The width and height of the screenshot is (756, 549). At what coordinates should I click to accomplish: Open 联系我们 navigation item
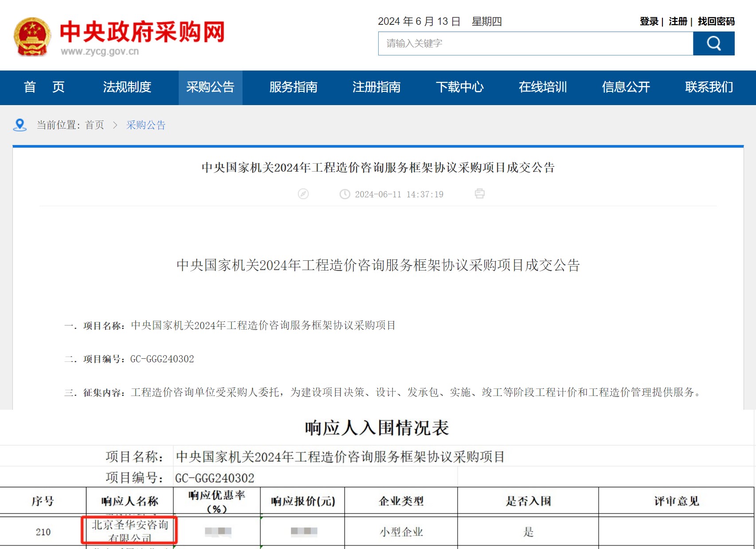[x=709, y=87]
